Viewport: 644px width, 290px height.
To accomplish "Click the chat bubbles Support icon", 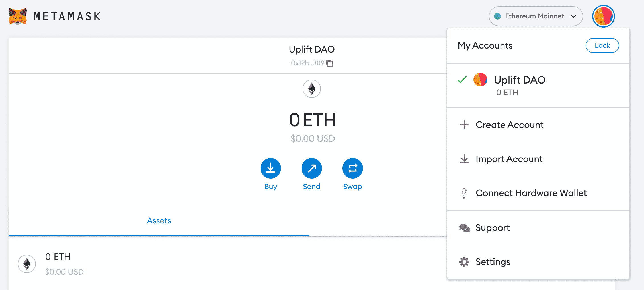I will point(464,228).
